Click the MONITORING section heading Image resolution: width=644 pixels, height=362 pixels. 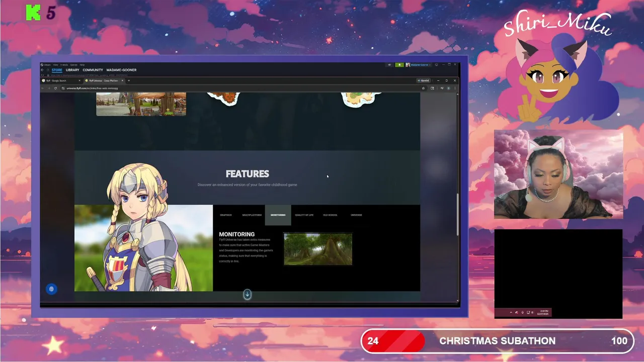click(x=236, y=234)
